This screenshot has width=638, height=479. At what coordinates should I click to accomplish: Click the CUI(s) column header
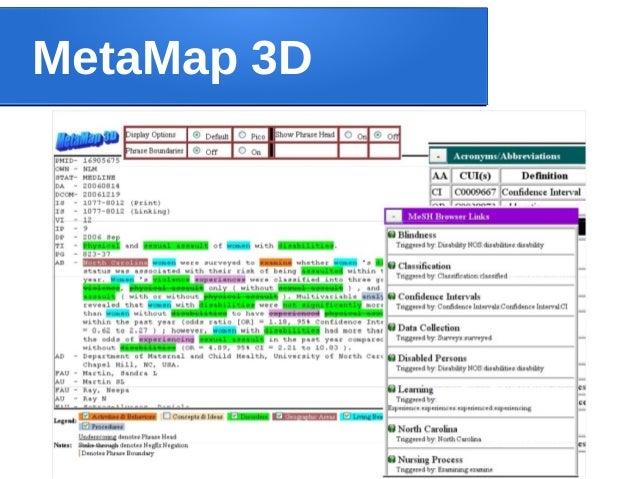(x=475, y=176)
